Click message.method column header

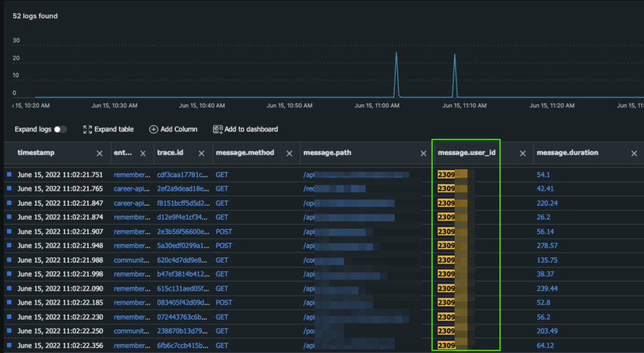coord(245,152)
